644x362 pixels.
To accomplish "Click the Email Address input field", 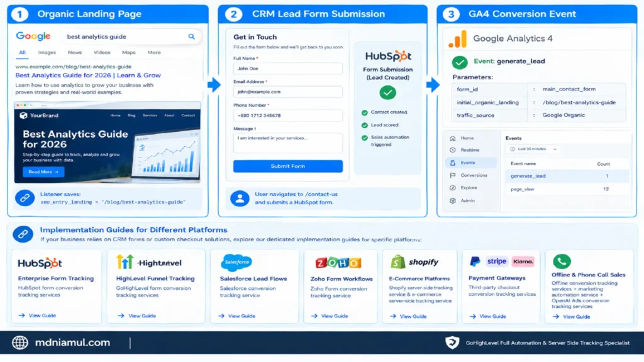I will coord(288,92).
